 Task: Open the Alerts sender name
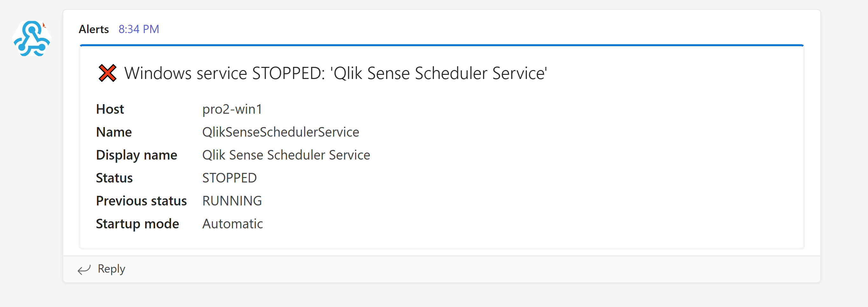94,29
